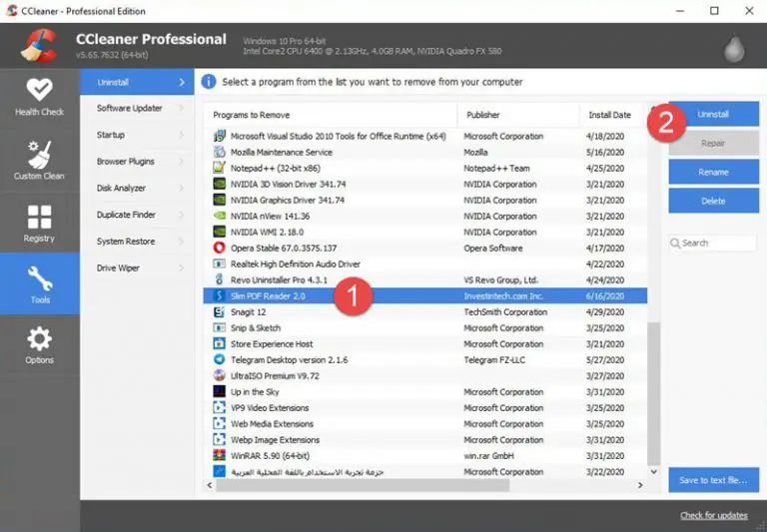767x532 pixels.
Task: Click the blue Uninstall button
Action: pyautogui.click(x=714, y=114)
